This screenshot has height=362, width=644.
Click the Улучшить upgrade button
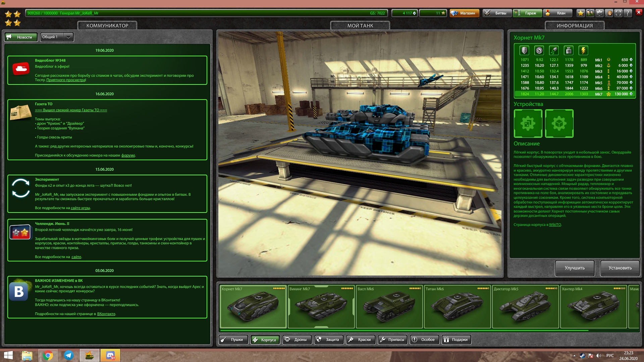(575, 268)
